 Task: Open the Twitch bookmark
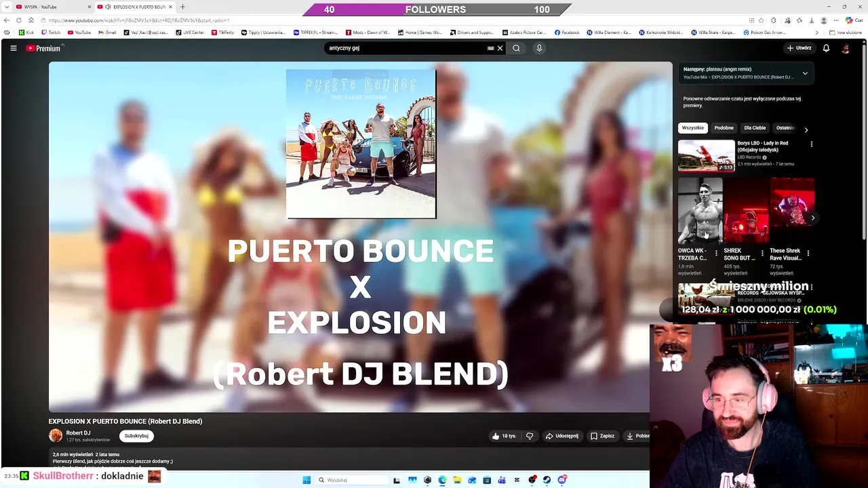(50, 33)
